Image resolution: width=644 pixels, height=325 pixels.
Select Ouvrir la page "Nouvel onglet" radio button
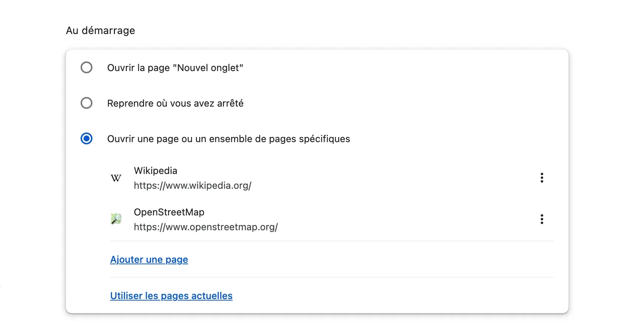coord(87,67)
